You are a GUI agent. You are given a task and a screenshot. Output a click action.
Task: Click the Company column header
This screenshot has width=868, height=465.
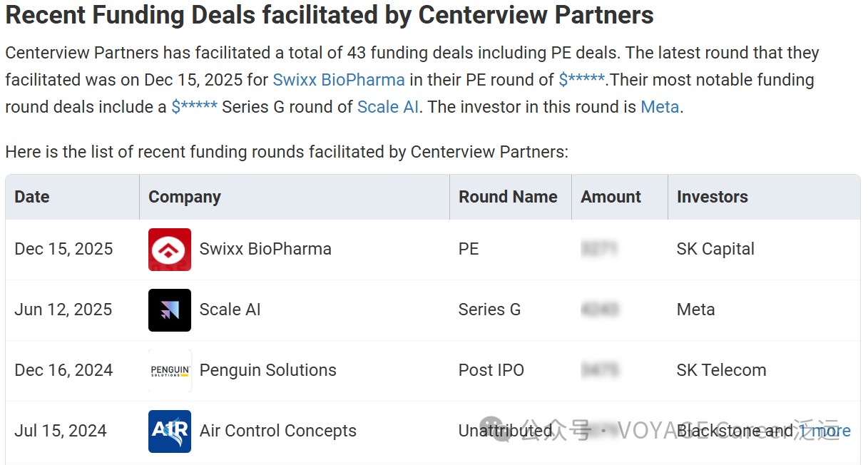click(x=185, y=197)
